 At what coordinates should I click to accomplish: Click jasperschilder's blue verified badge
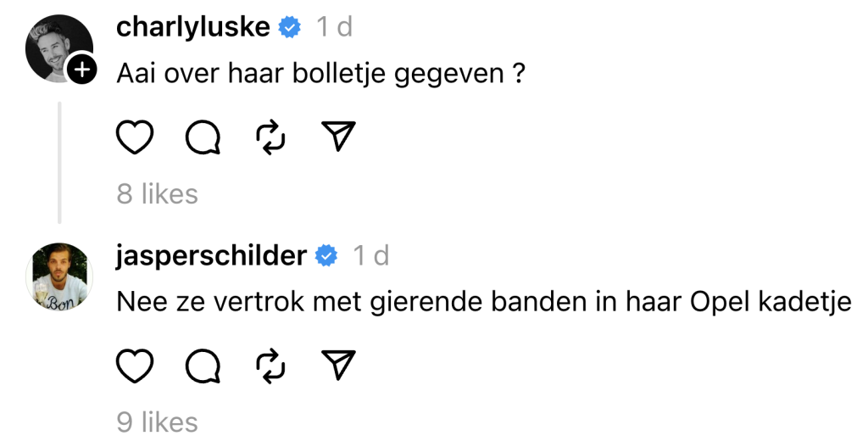point(326,255)
